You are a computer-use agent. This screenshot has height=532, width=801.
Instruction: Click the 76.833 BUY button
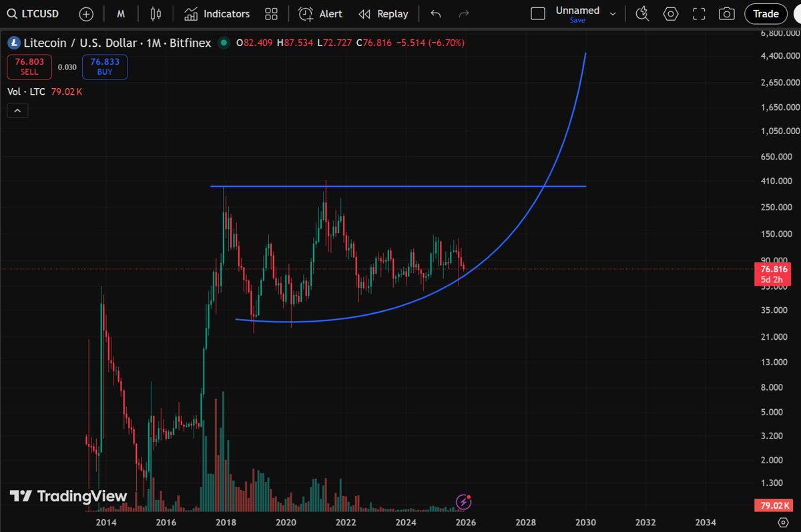[105, 67]
